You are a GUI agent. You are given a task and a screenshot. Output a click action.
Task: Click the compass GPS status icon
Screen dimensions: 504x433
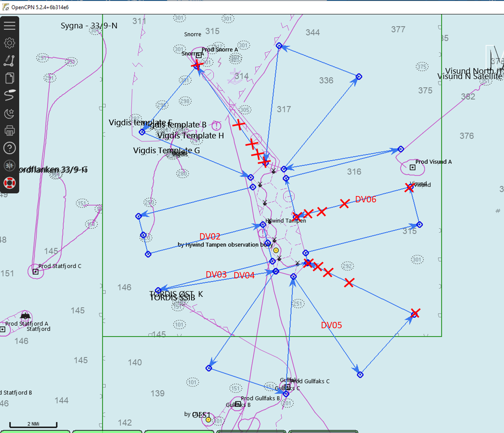(x=9, y=165)
